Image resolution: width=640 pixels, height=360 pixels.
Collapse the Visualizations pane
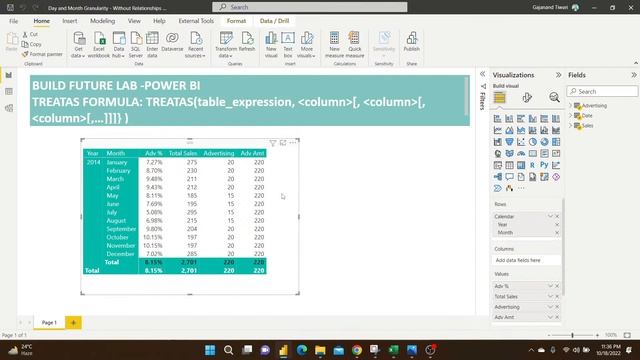click(x=558, y=75)
